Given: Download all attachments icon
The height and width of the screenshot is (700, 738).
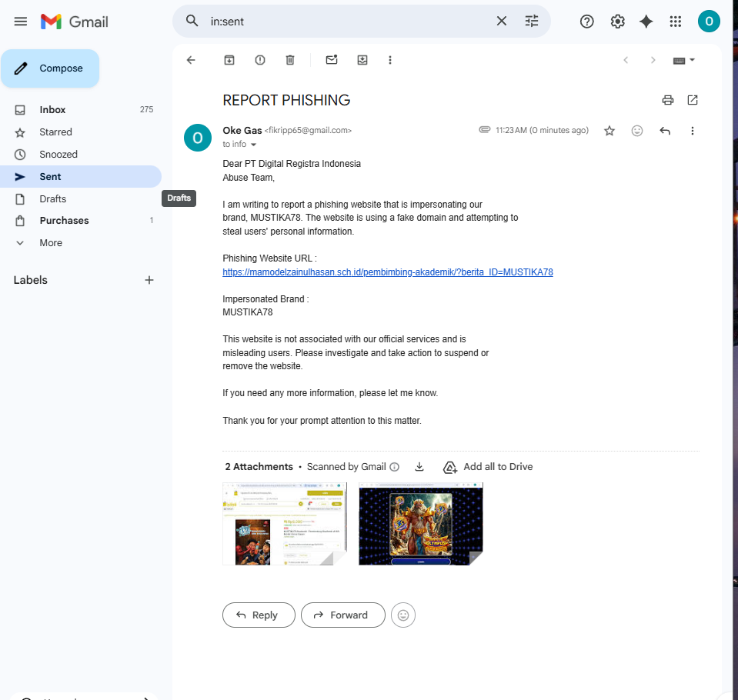Looking at the screenshot, I should pyautogui.click(x=419, y=467).
